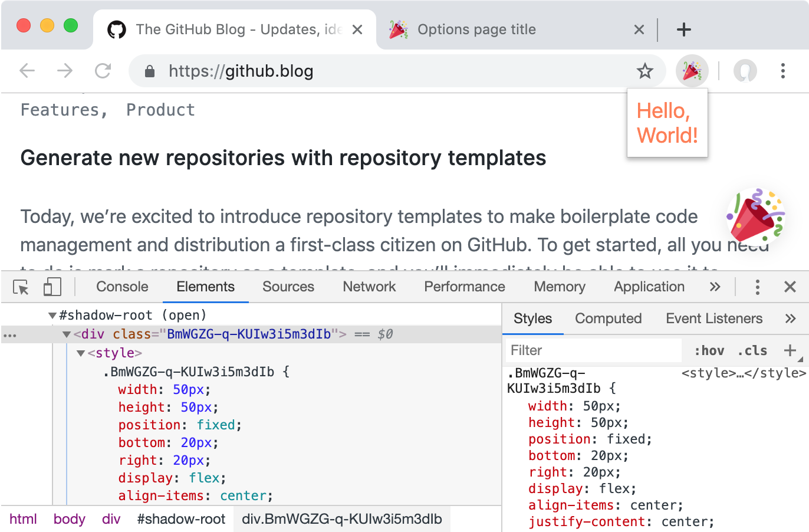This screenshot has width=809, height=532.
Task: Show more DevTools panels chevron
Action: pos(715,287)
